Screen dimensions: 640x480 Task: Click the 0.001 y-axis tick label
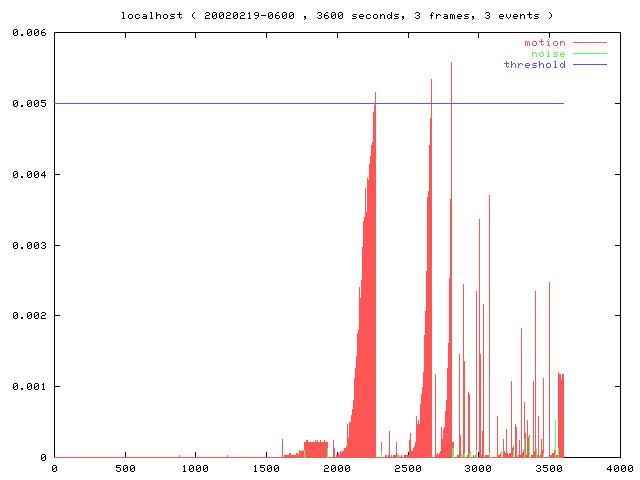pyautogui.click(x=29, y=386)
